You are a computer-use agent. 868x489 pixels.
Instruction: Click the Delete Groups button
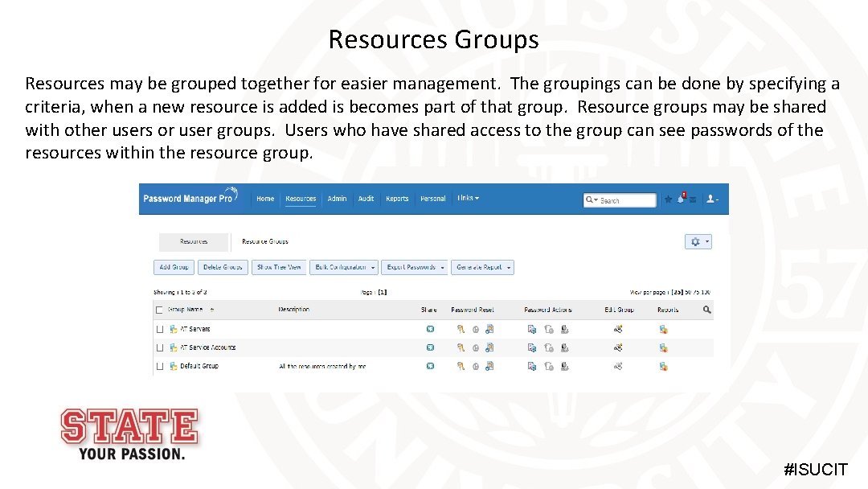tap(223, 268)
